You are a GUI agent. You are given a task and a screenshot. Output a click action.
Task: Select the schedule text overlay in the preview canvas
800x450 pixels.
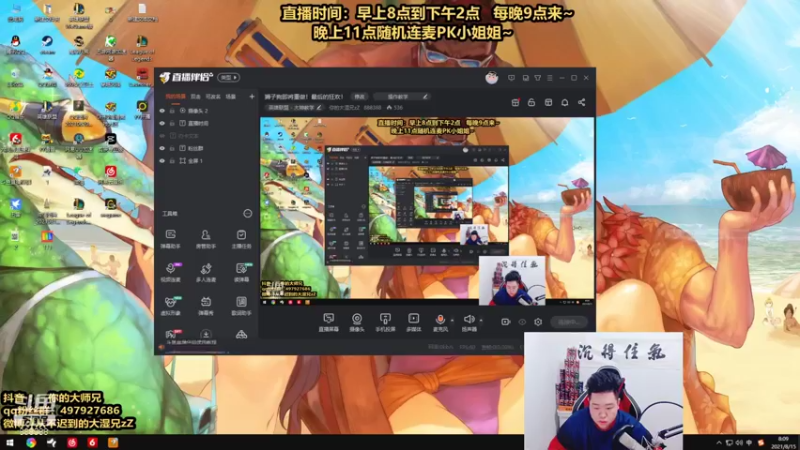click(438, 127)
